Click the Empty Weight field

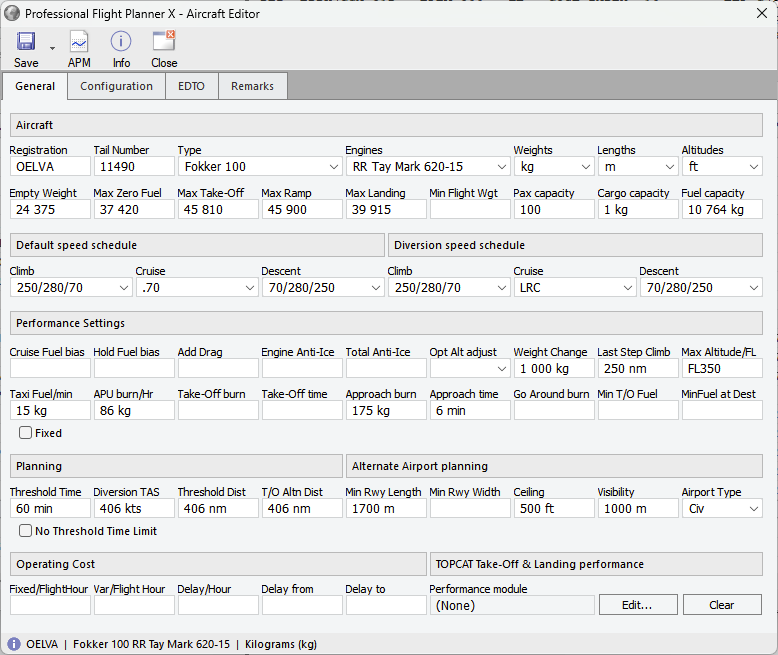click(50, 209)
